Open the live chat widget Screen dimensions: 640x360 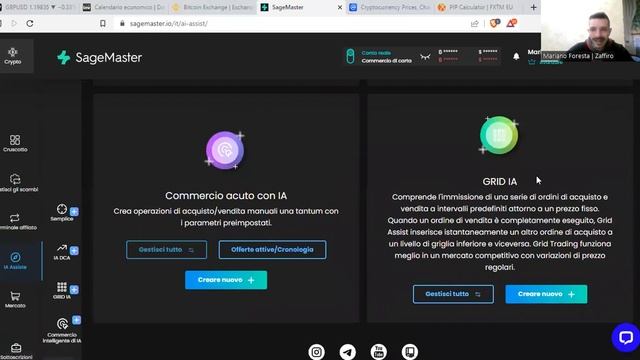click(x=626, y=338)
